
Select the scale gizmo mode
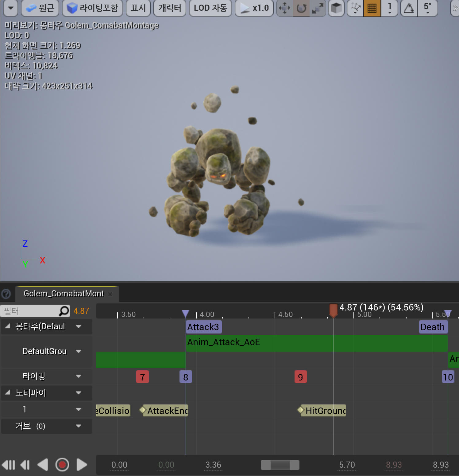(x=318, y=8)
